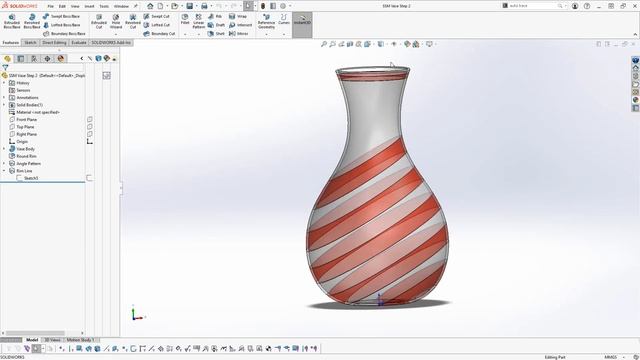The height and width of the screenshot is (360, 640).
Task: Expand the History tree node
Action: point(4,83)
